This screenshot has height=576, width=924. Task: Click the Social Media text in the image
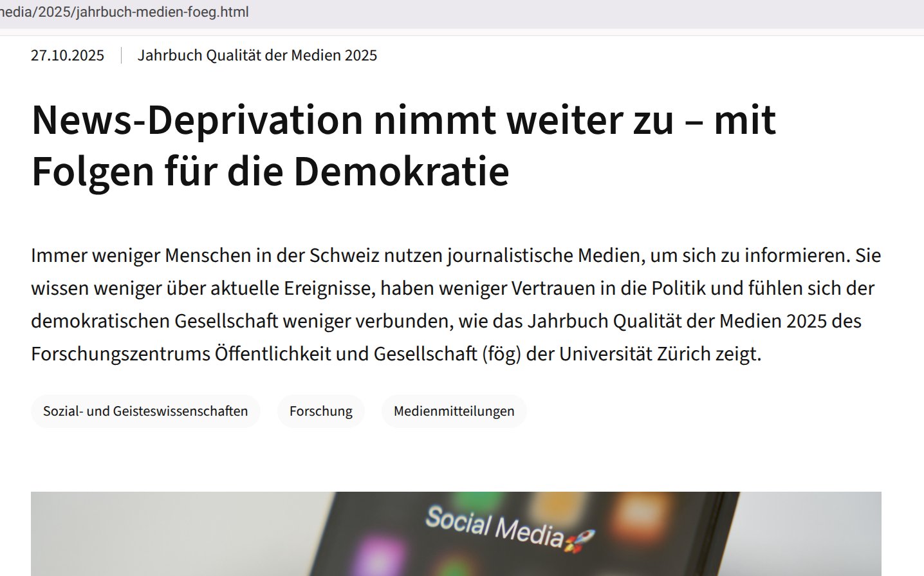[494, 526]
